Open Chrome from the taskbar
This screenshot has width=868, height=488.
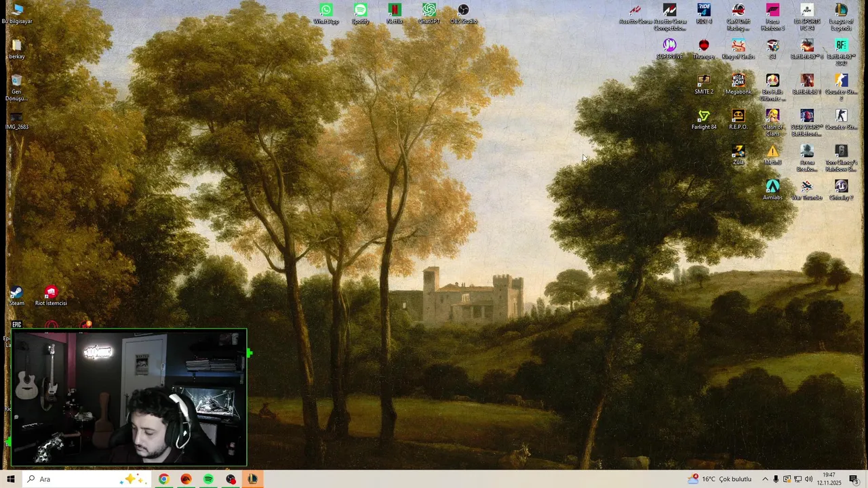point(163,479)
